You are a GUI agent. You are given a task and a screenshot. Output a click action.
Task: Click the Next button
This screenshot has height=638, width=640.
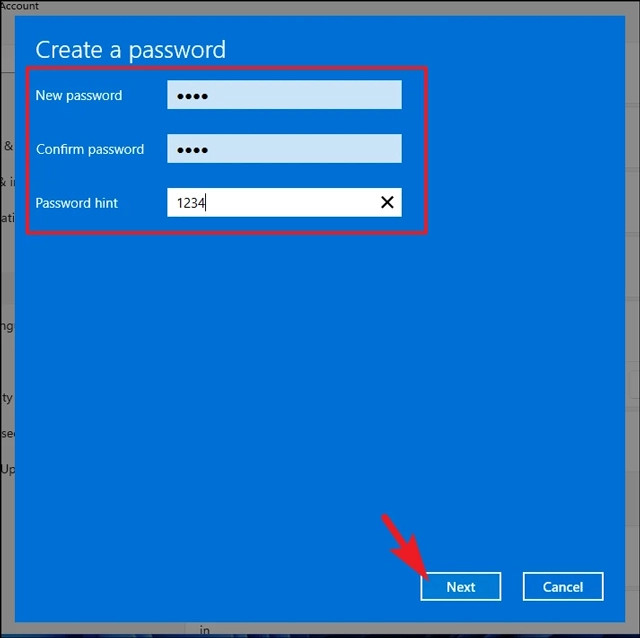pos(460,587)
